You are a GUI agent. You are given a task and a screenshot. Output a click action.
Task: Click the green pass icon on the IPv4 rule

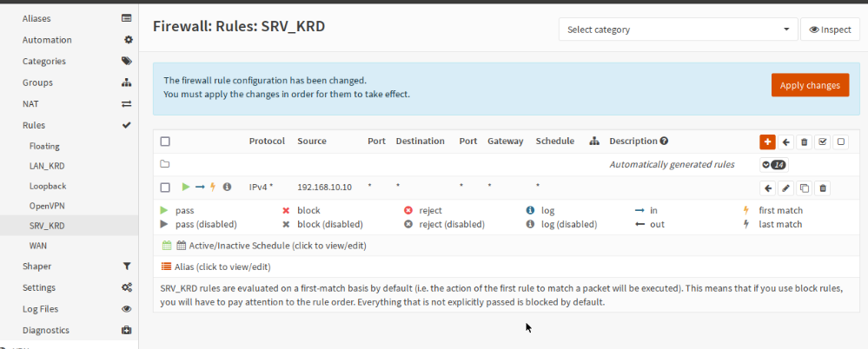point(185,188)
